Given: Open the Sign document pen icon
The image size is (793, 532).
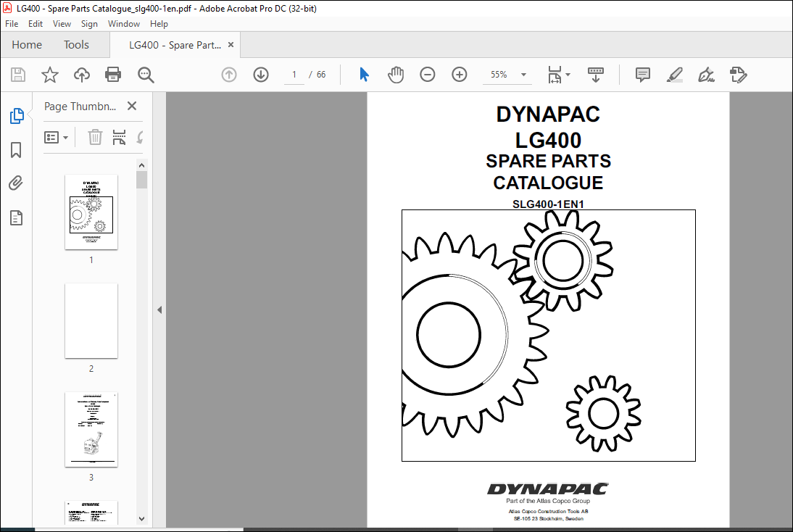Looking at the screenshot, I should coord(706,75).
